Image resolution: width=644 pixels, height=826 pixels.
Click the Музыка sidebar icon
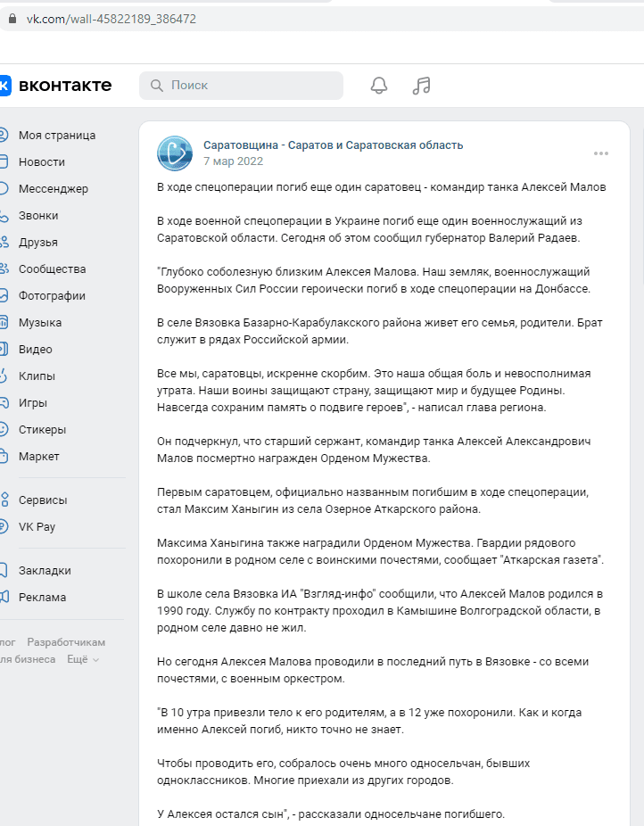(x=4, y=322)
